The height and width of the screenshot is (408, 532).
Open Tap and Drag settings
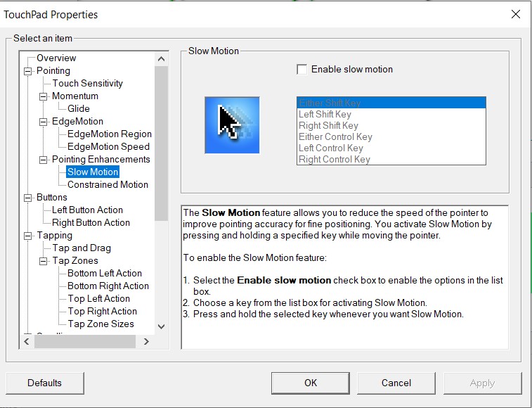coord(82,248)
